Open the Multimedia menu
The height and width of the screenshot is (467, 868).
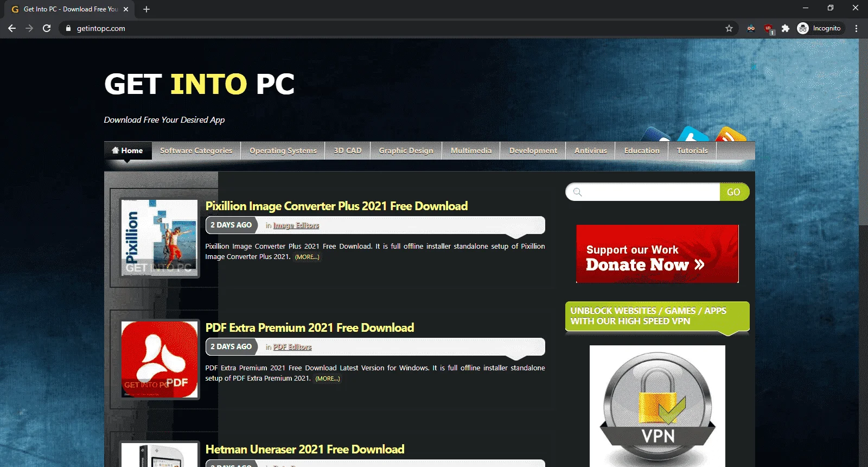tap(471, 150)
